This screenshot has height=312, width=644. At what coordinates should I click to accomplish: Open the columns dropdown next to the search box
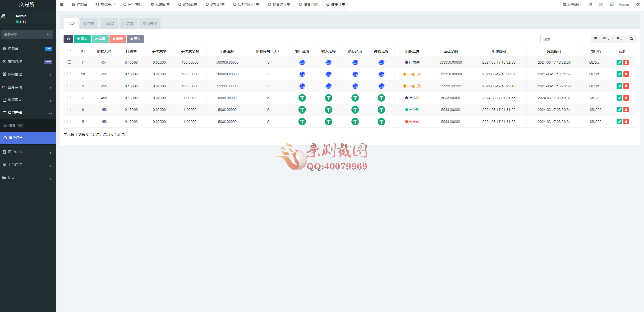606,39
